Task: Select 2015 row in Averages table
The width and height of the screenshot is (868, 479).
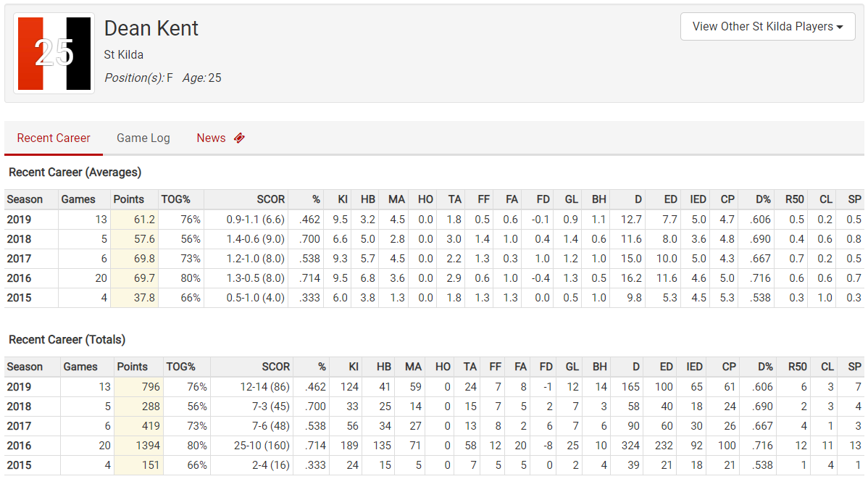Action: (20, 298)
